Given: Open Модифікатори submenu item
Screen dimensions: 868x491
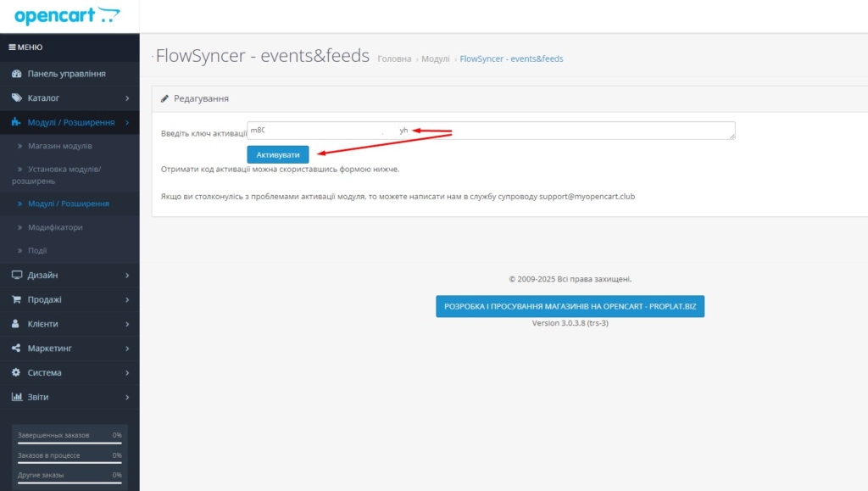Looking at the screenshot, I should [58, 227].
